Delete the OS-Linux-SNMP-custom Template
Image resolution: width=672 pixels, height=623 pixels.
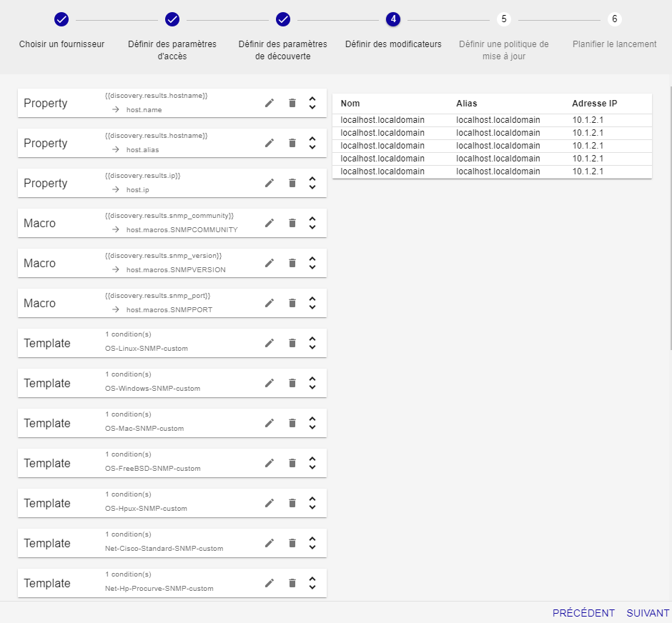pos(292,343)
